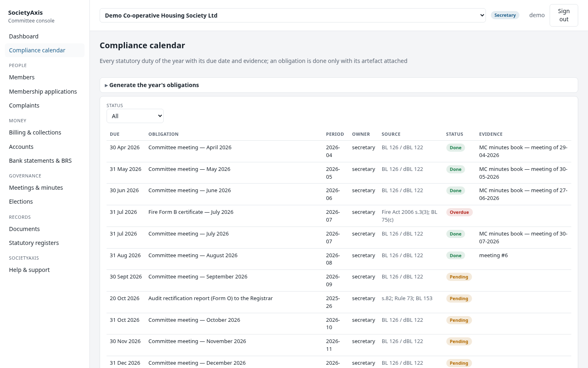This screenshot has width=588, height=368.
Task: Open the Status filter dropdown
Action: 135,116
